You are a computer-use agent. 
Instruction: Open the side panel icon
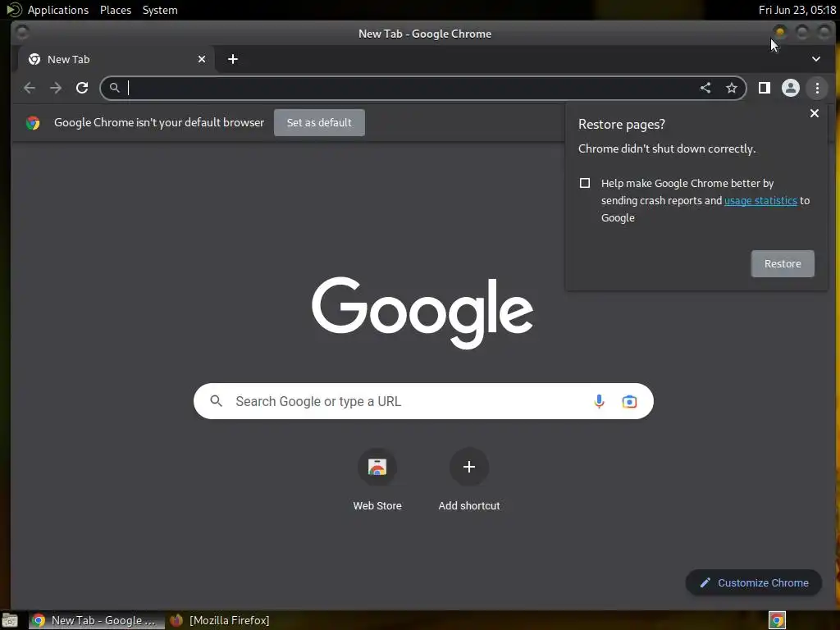point(765,88)
